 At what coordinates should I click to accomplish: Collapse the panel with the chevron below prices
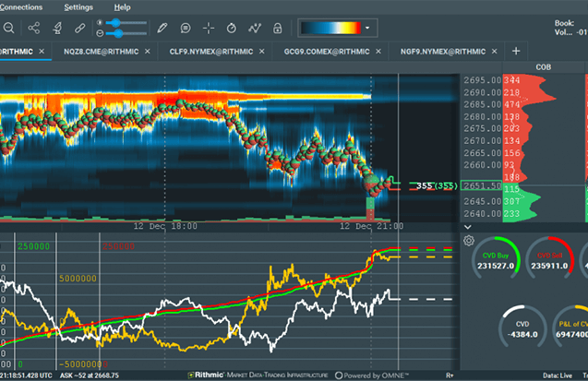(468, 227)
